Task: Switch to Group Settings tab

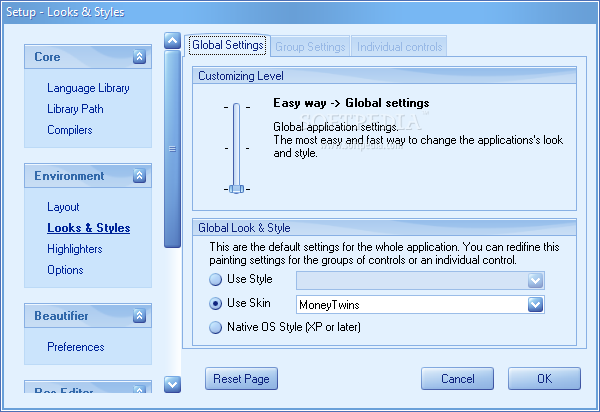Action: 310,47
